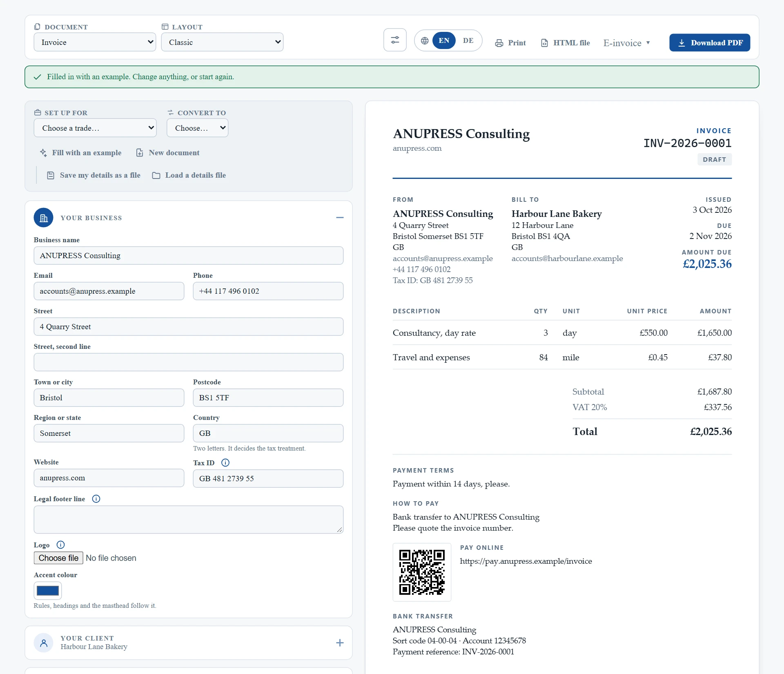
Task: Switch language to DE
Action: [x=468, y=40]
